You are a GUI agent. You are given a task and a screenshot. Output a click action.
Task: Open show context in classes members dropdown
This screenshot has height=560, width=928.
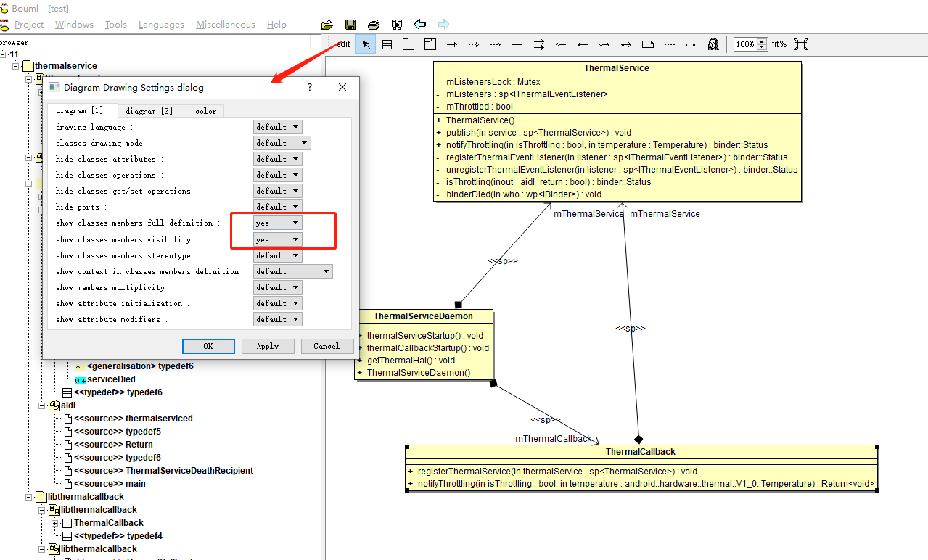pyautogui.click(x=292, y=271)
